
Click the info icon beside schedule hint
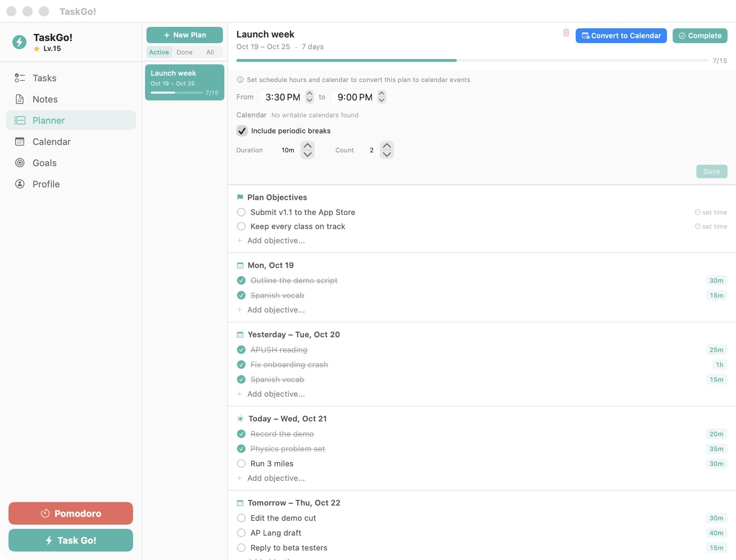pos(240,80)
